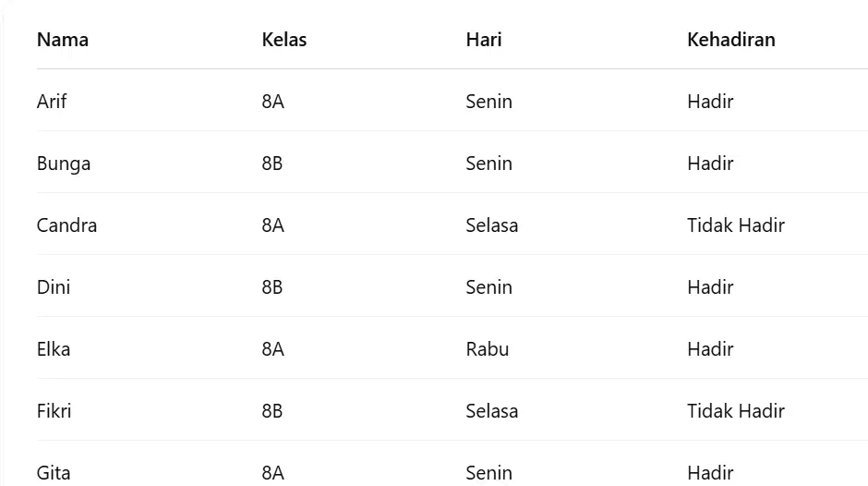
Task: Click Candra's Tidak Hadir attendance cell
Action: [736, 225]
